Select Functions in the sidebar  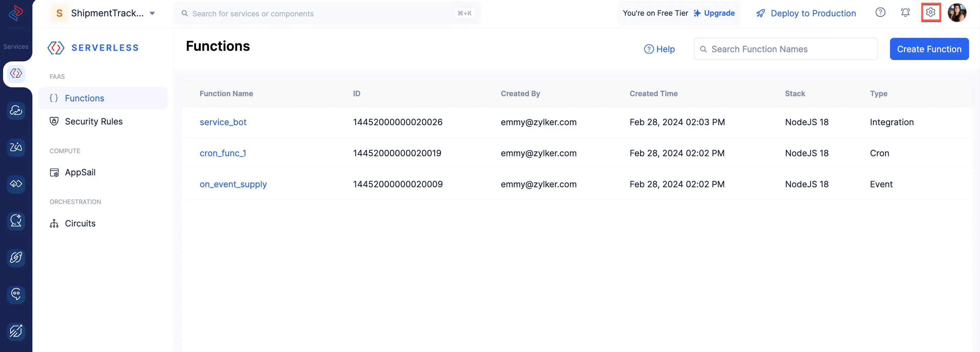(x=103, y=98)
